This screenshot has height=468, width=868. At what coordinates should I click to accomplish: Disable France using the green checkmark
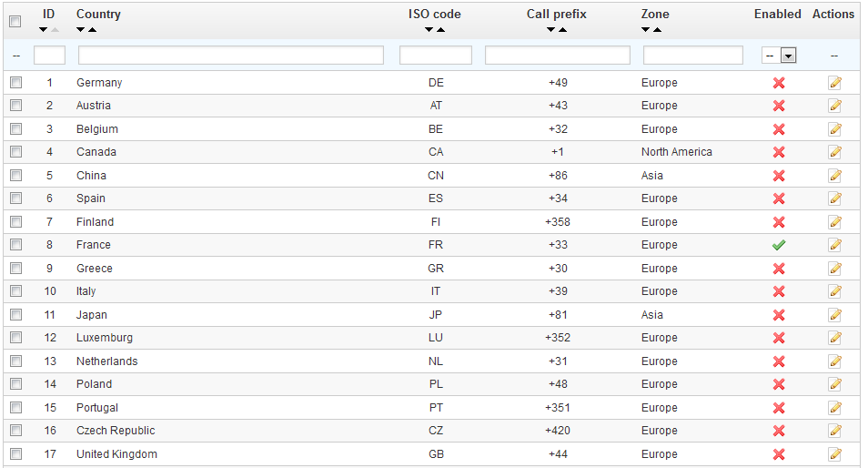click(779, 245)
